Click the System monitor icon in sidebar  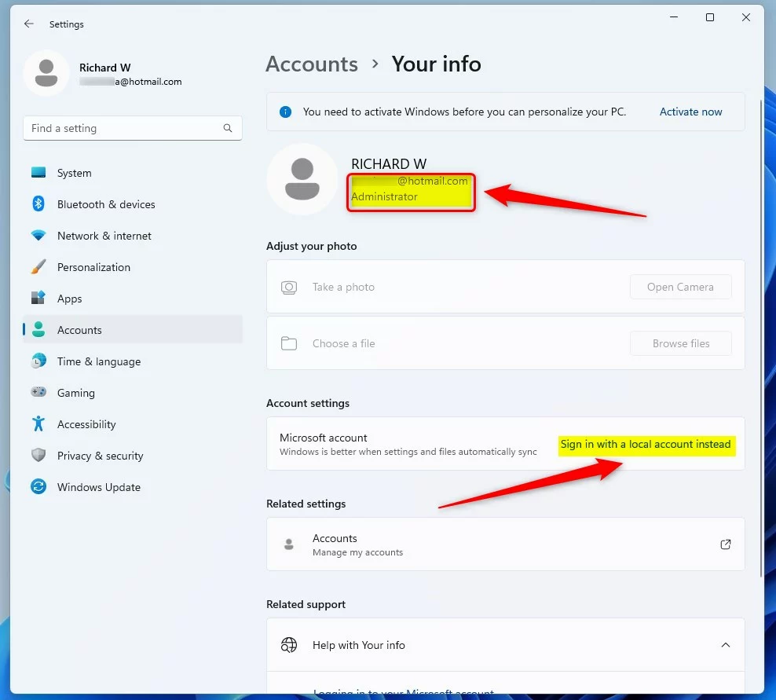click(x=38, y=173)
